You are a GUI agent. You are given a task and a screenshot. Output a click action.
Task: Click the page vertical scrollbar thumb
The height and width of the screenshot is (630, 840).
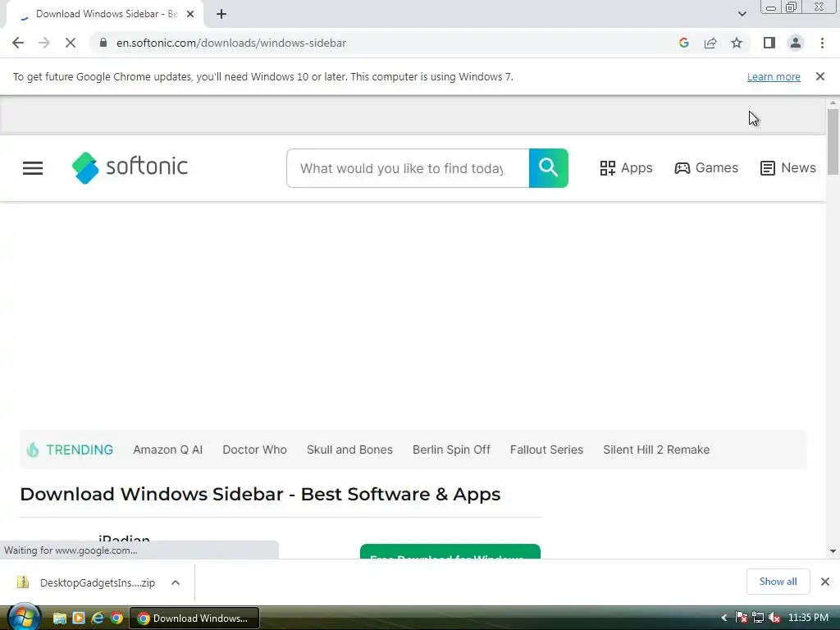833,141
